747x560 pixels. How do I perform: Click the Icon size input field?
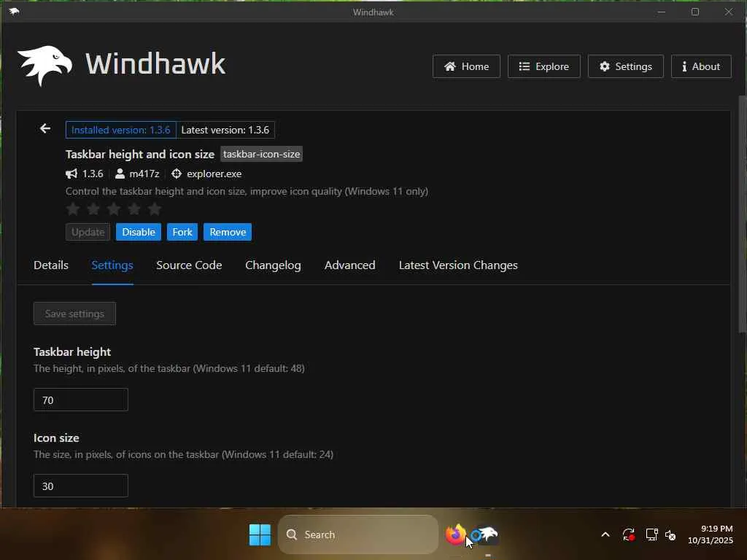81,486
